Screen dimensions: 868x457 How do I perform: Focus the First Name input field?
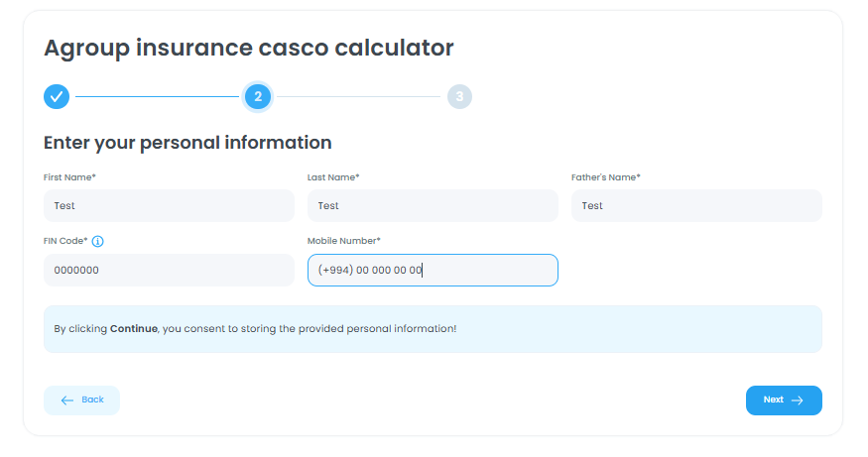(x=169, y=206)
